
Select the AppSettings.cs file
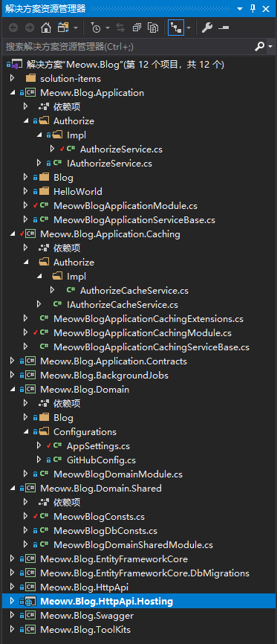point(98,445)
